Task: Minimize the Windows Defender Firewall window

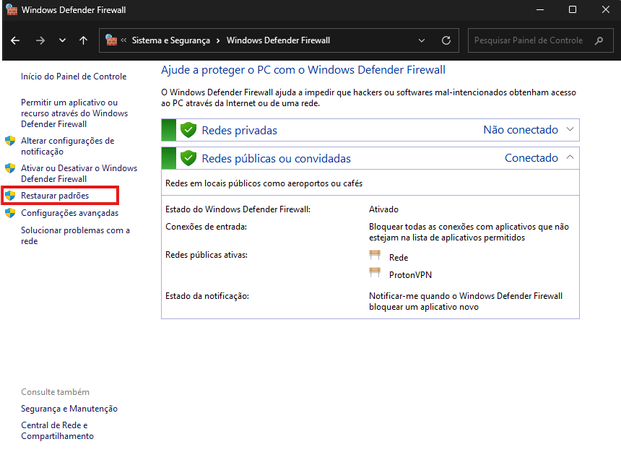Action: (540, 10)
